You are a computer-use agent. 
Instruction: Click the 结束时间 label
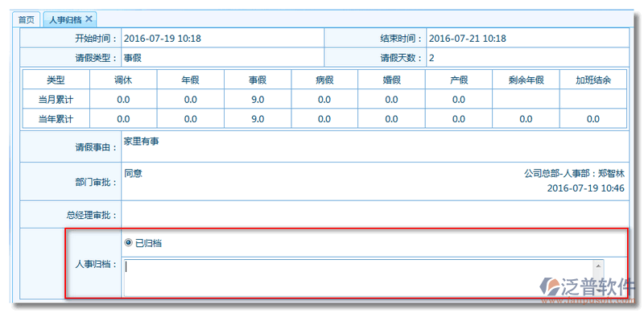coord(401,39)
